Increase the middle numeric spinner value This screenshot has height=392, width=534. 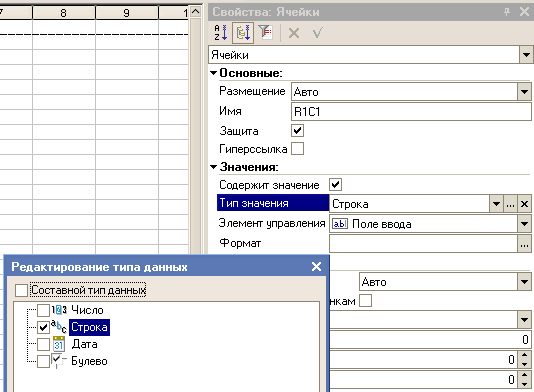(524, 355)
